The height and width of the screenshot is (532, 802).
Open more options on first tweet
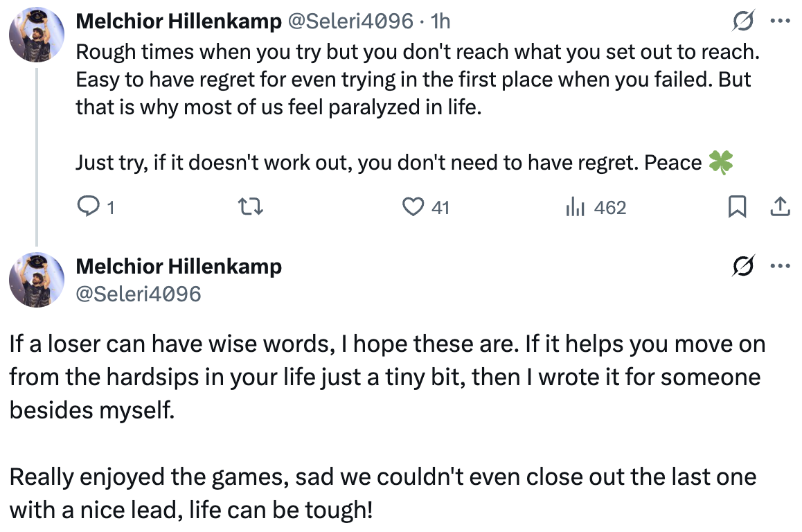pyautogui.click(x=780, y=21)
